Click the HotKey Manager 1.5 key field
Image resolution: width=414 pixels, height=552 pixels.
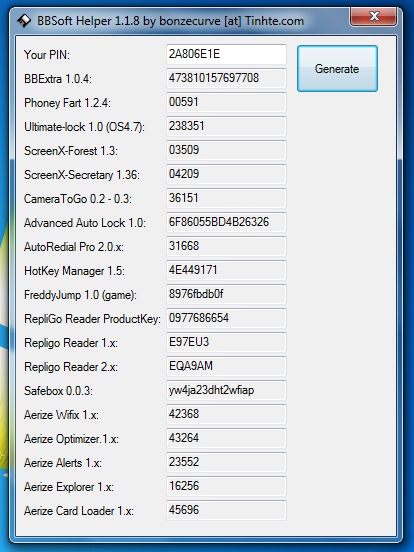coord(226,270)
